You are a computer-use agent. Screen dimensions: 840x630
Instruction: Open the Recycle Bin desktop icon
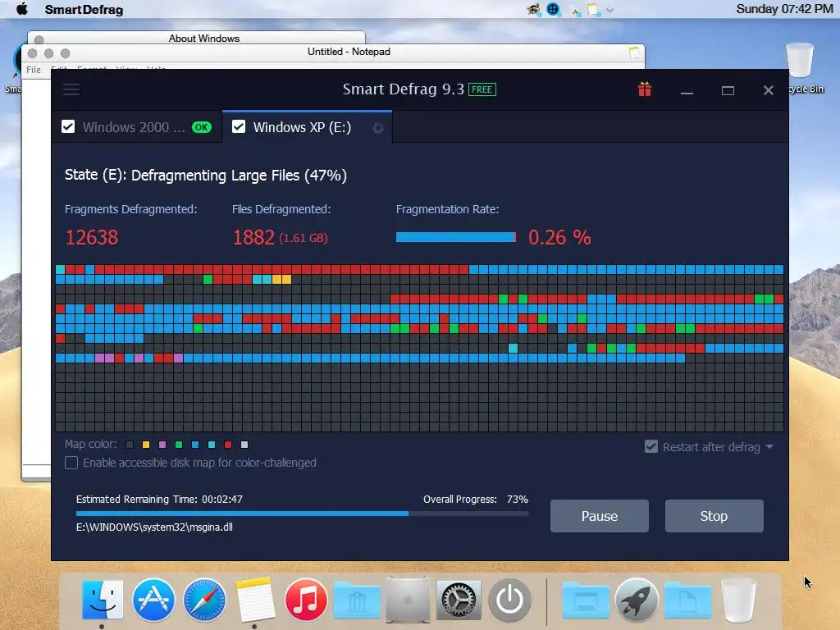[800, 67]
